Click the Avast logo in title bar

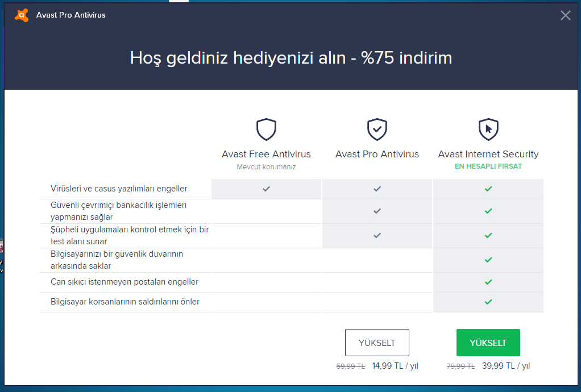coord(22,15)
